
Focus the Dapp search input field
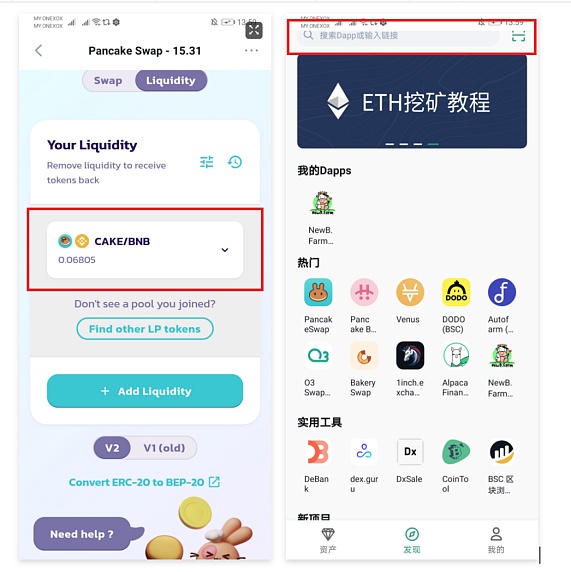click(398, 36)
